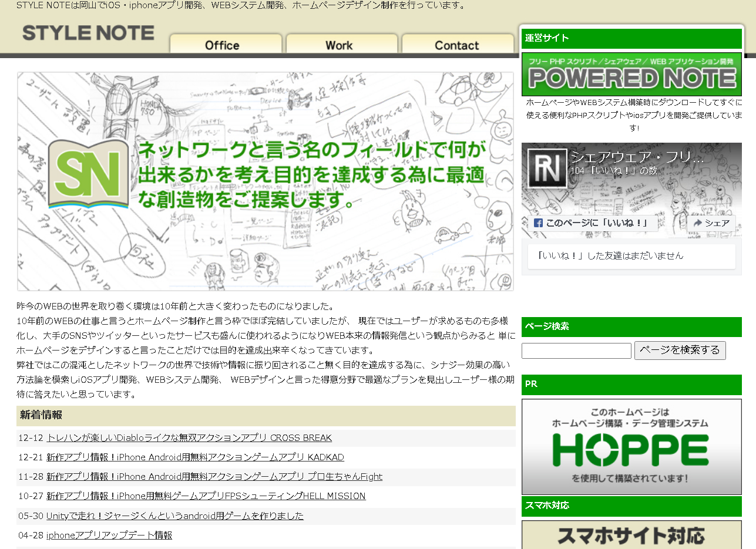
Task: Open the Unityで走れ！ジャージくん news link
Action: click(x=175, y=516)
